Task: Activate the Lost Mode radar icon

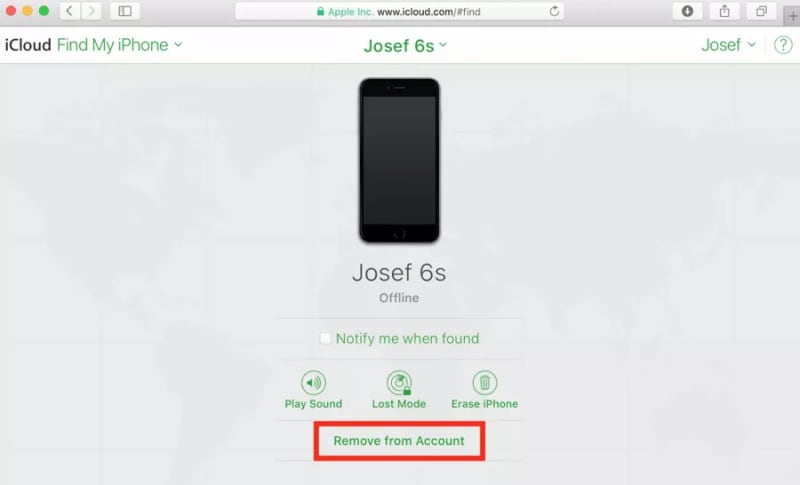Action: point(399,382)
